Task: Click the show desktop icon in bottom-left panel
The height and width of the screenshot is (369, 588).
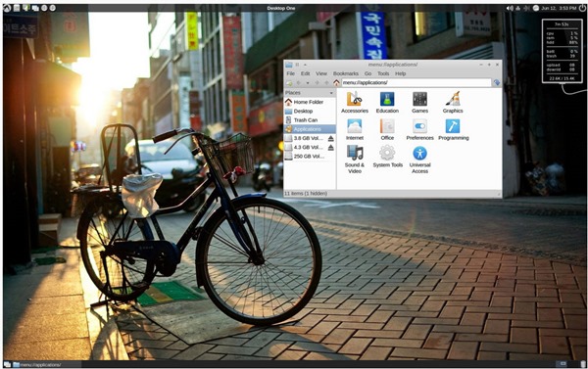Action: coord(7,364)
